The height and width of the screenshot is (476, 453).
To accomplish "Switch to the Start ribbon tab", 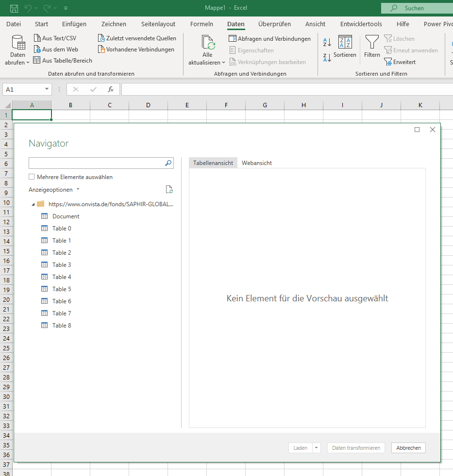I will coord(41,24).
